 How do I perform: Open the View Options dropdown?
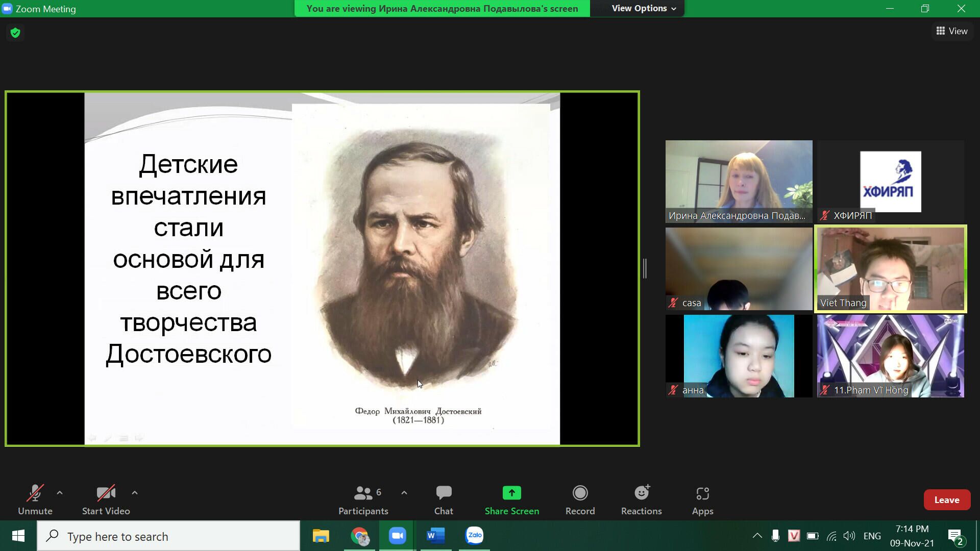click(644, 8)
